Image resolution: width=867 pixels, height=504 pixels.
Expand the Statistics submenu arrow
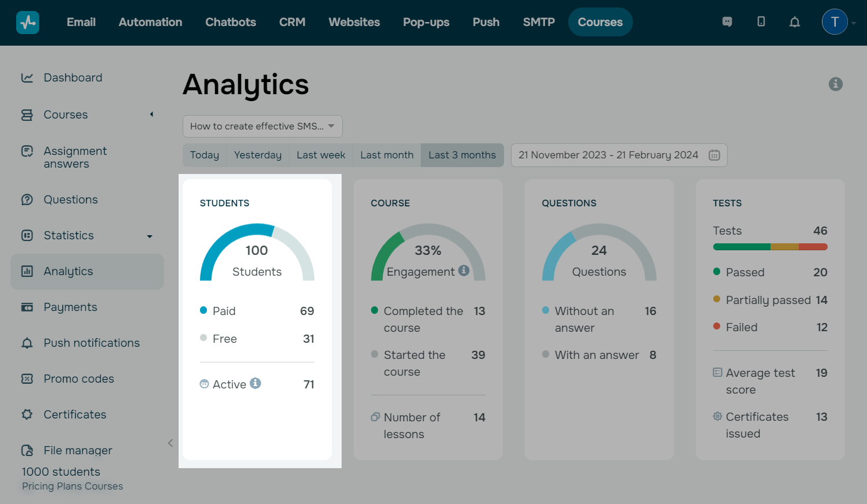(150, 236)
